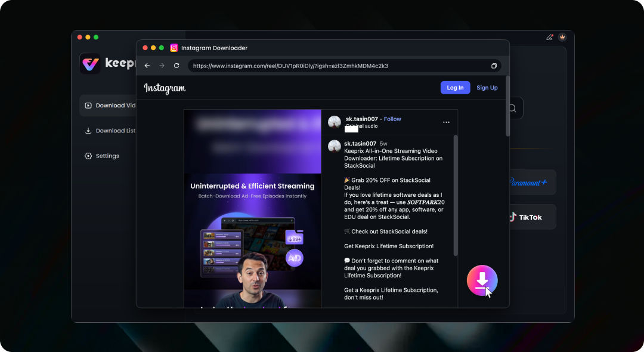Click the Keeprix app logo
Screen dimensions: 644x352
point(90,64)
